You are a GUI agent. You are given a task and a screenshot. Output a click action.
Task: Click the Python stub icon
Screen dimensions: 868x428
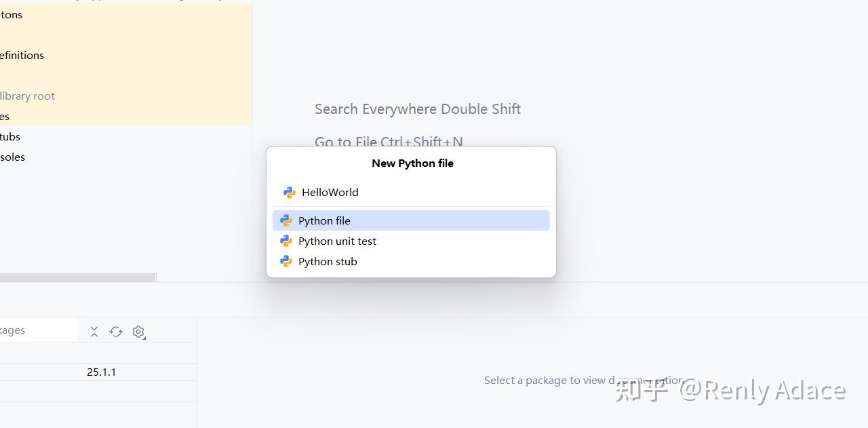point(286,261)
